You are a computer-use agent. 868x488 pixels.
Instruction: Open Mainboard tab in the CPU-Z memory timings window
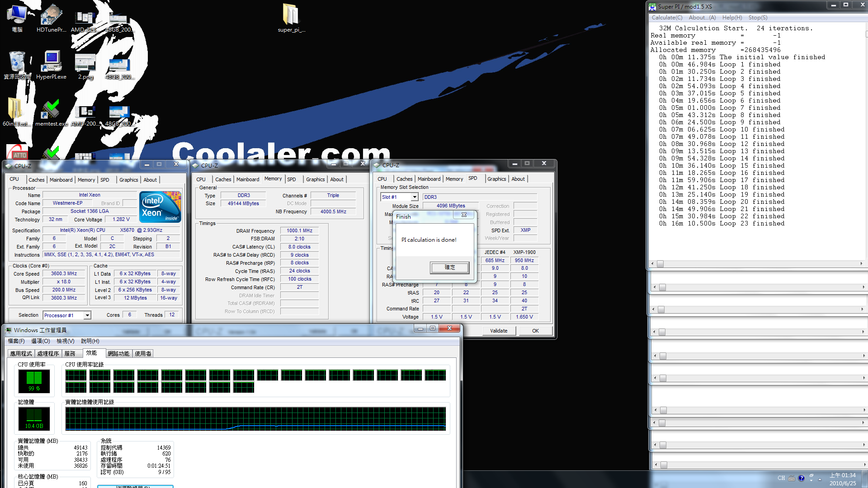coord(248,179)
